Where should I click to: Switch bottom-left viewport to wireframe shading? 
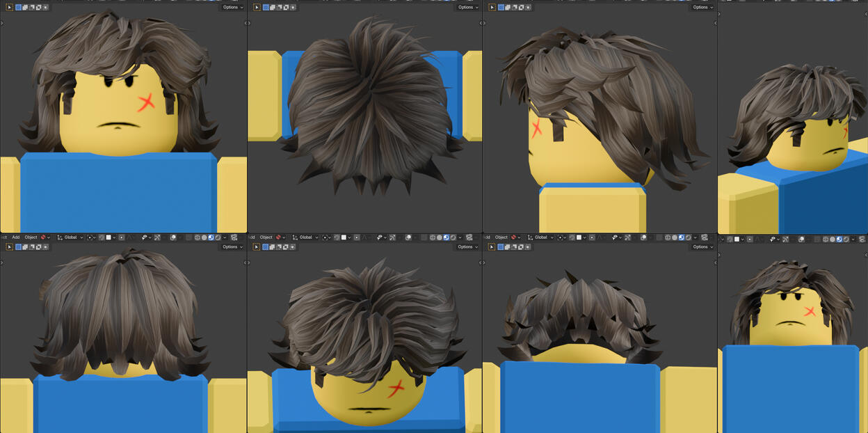pos(198,237)
